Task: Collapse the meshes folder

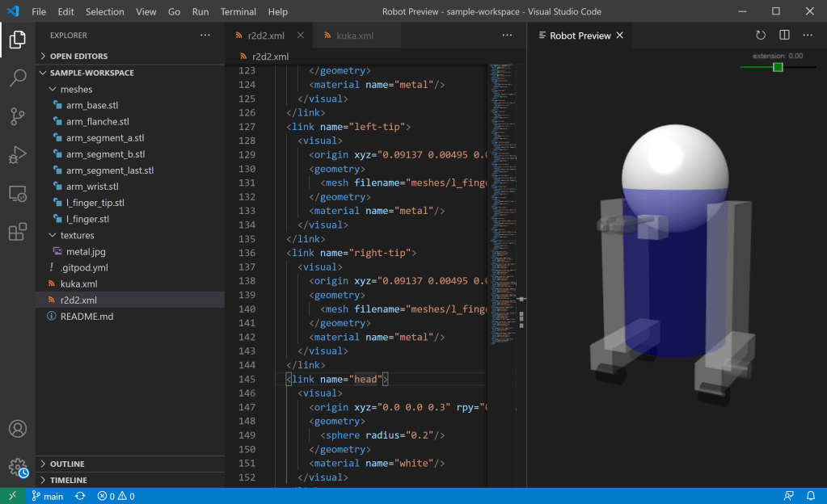Action: 76,90
